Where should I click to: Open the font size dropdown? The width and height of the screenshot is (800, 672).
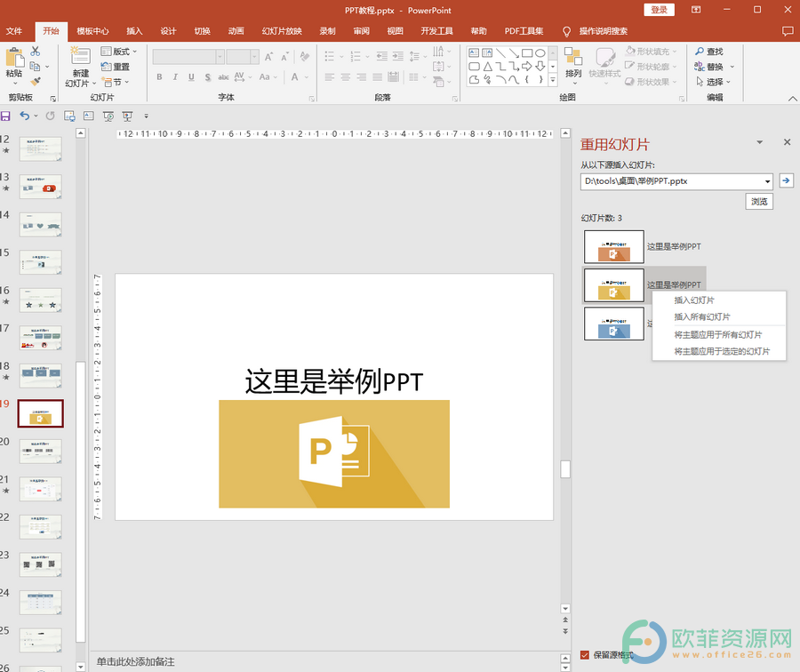click(x=254, y=56)
